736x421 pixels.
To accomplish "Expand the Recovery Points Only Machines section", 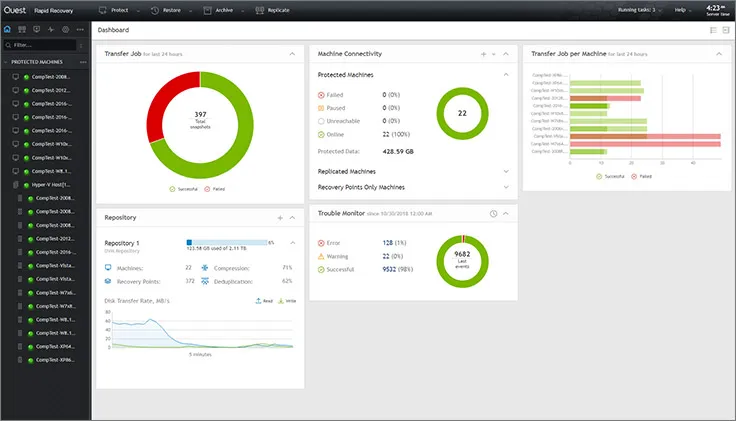I will [x=410, y=187].
